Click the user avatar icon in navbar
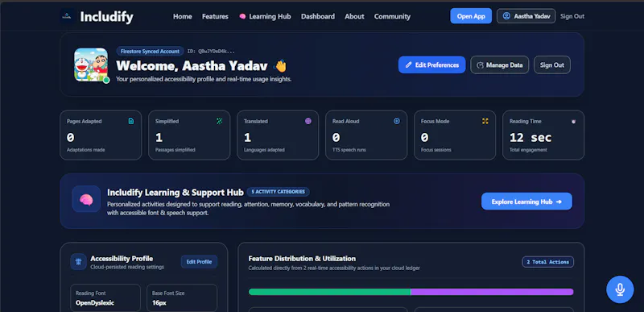Screen dimensions: 644x312 506,16
